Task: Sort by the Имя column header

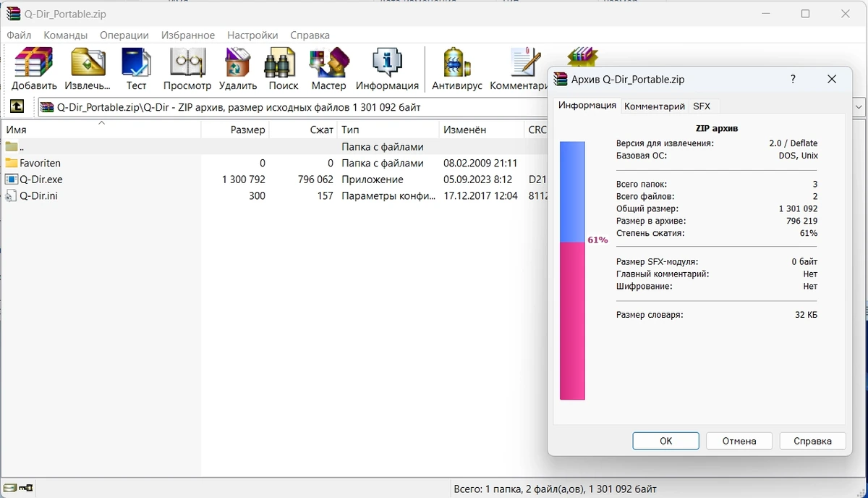Action: tap(101, 130)
